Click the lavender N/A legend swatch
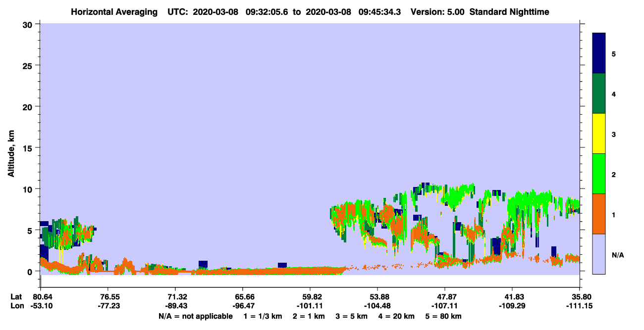This screenshot has height=330, width=644. [x=599, y=254]
